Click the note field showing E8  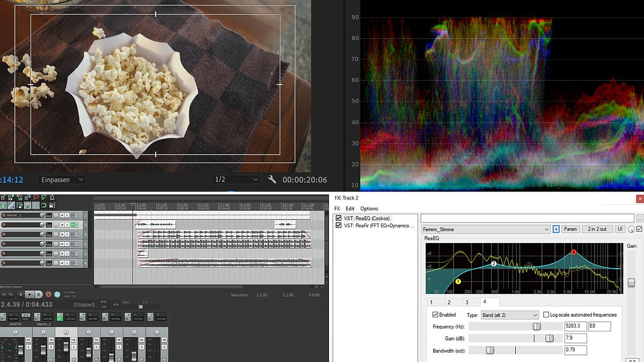[x=599, y=326]
